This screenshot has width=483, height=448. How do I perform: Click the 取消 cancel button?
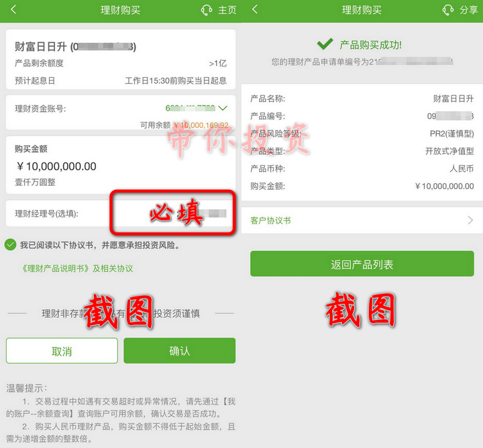[62, 351]
